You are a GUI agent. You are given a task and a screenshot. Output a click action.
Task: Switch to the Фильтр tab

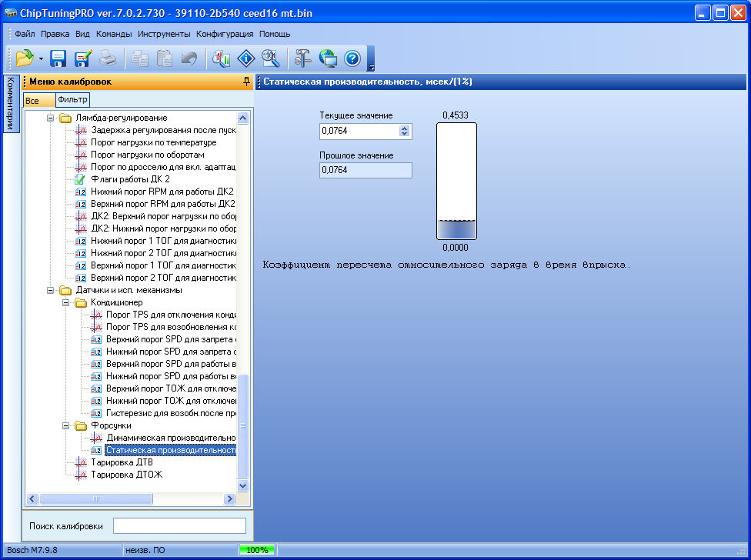pos(72,100)
